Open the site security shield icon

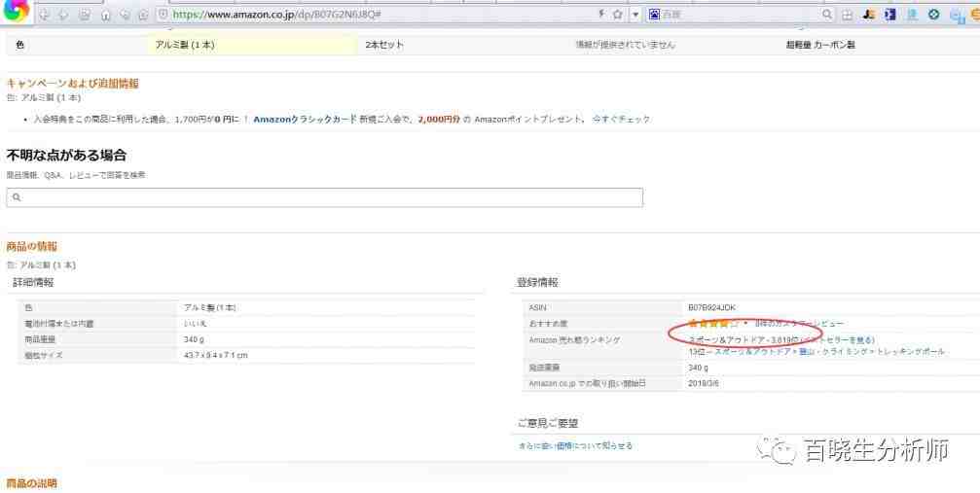pos(163,15)
